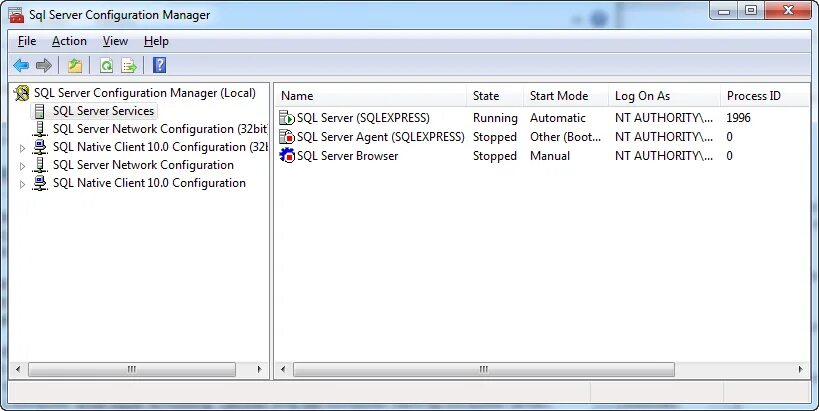Maximize the Configuration Manager window
819x411 pixels.
pos(751,10)
